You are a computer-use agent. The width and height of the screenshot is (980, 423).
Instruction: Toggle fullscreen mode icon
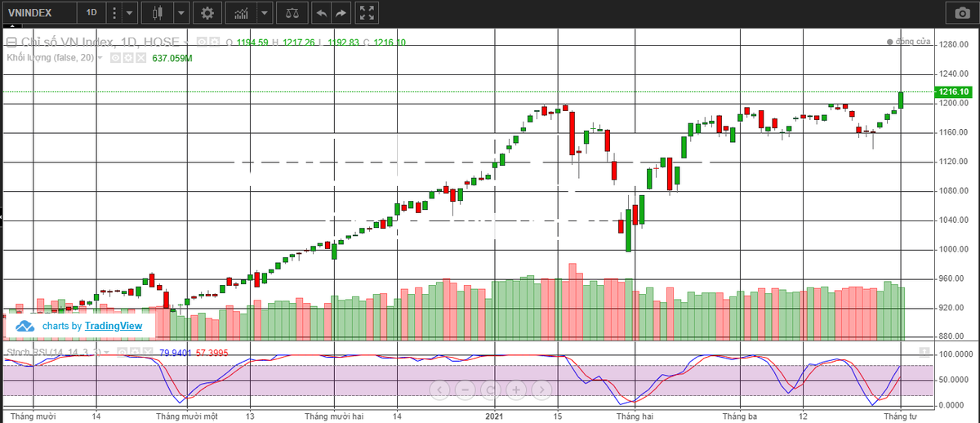[368, 12]
